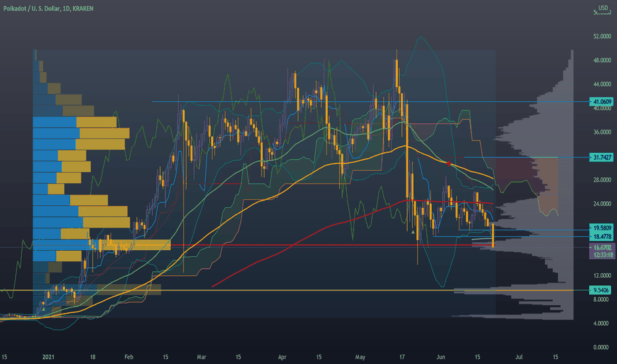Click the Apr date label
The image size is (617, 364).
click(x=282, y=357)
